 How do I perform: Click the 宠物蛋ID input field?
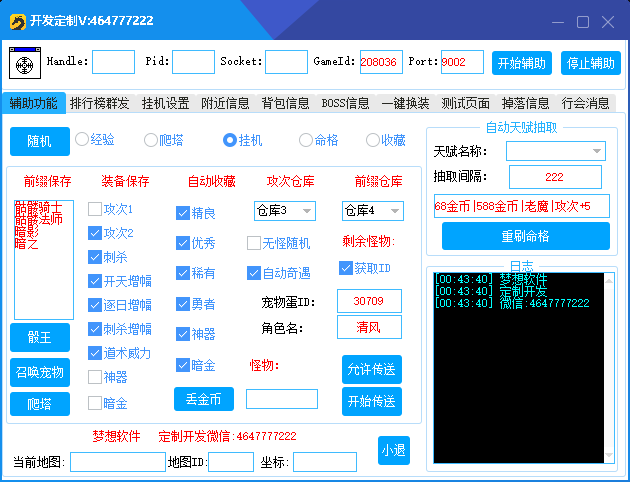point(369,301)
